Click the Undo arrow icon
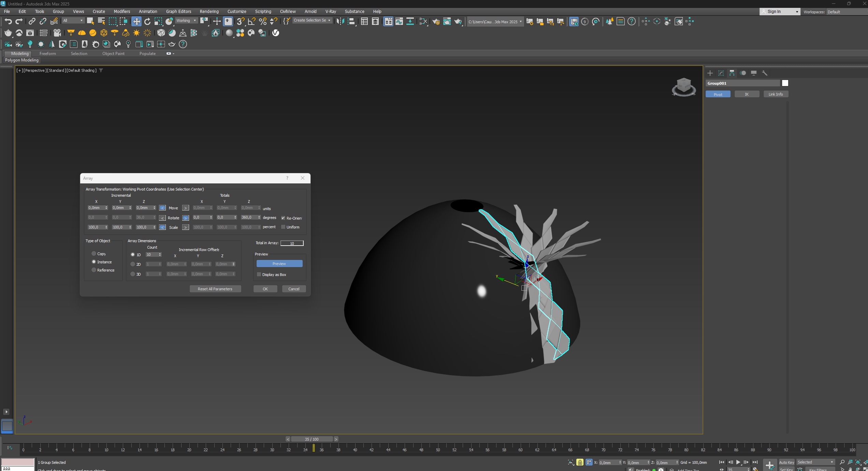The image size is (868, 471). pos(8,22)
